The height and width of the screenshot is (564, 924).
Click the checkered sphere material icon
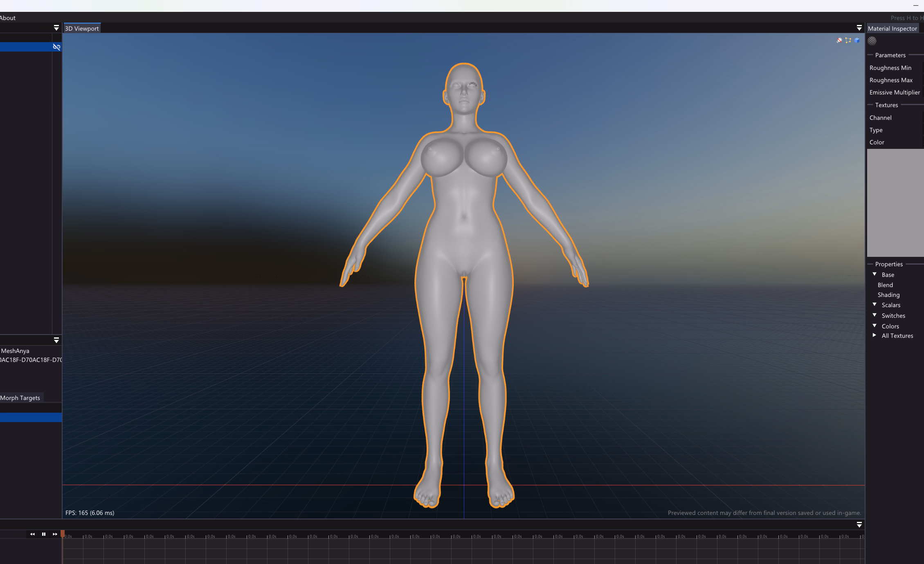tap(872, 40)
